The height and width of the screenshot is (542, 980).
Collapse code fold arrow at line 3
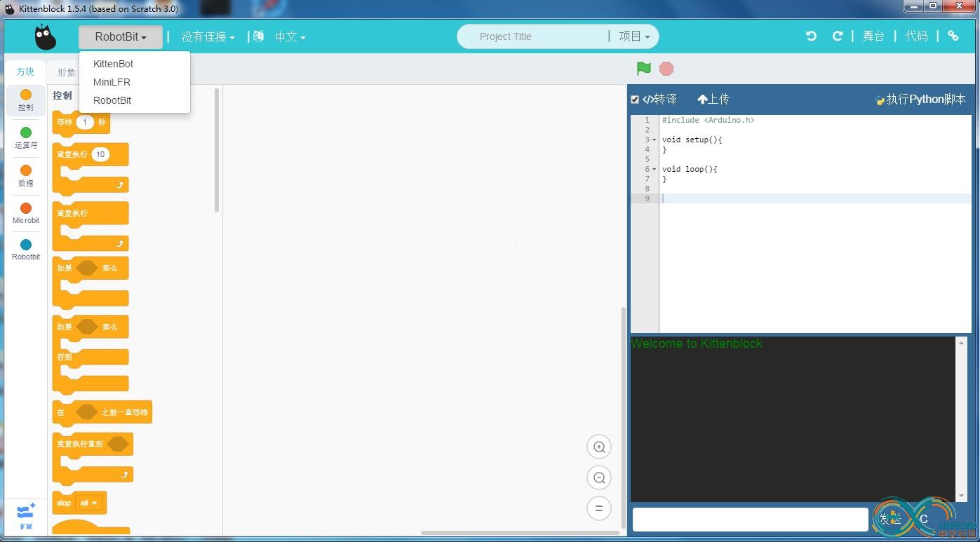(655, 140)
